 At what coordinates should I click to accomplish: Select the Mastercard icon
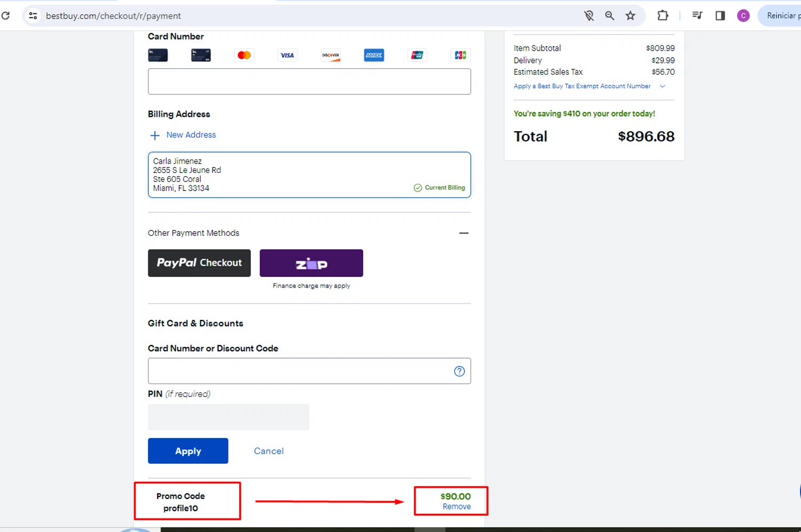(x=244, y=55)
